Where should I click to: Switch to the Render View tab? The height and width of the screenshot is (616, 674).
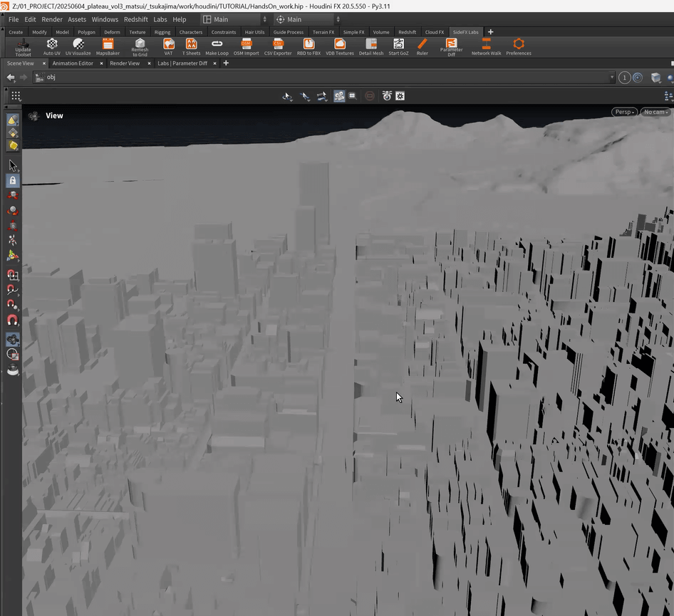(x=124, y=63)
